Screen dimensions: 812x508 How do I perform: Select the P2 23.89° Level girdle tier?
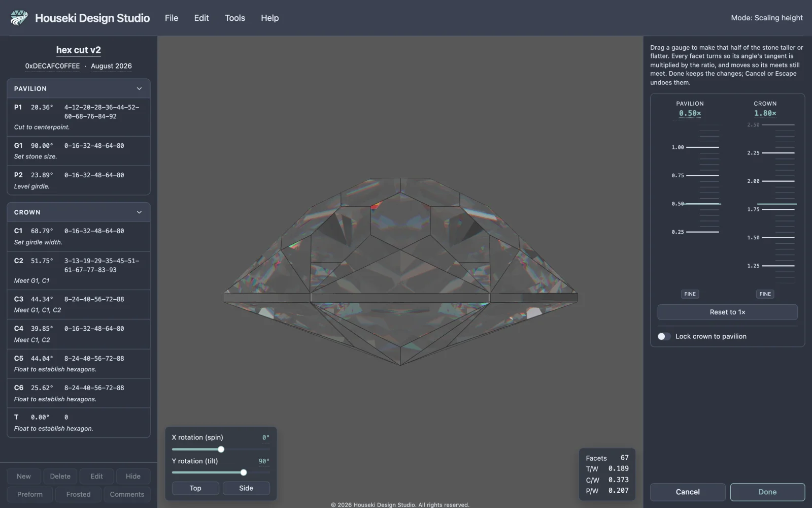pos(79,180)
